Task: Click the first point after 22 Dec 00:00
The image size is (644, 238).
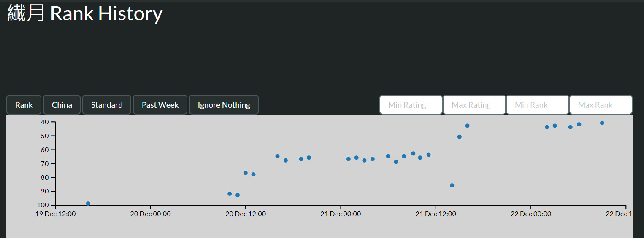Action: [x=547, y=127]
